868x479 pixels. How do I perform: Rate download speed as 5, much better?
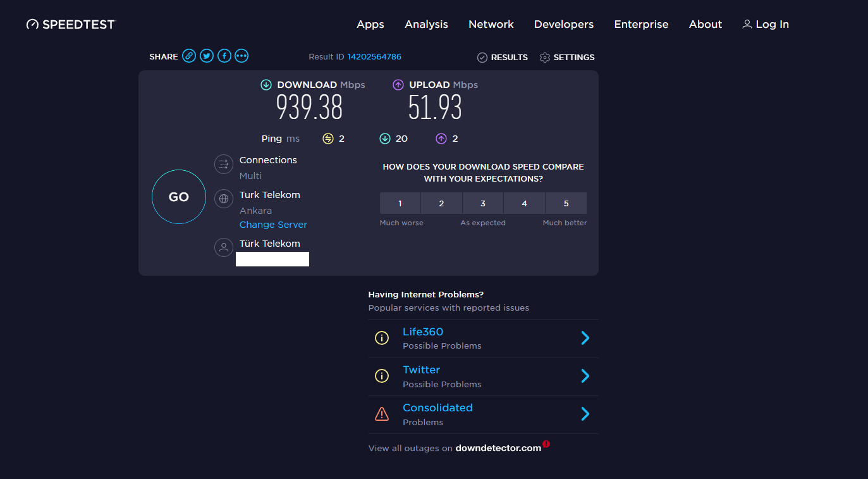coord(566,203)
